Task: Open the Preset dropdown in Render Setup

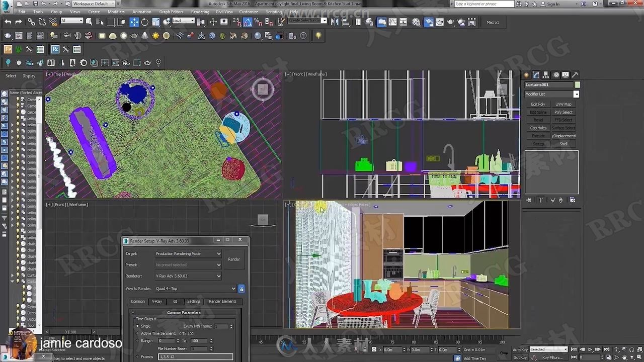Action: click(x=188, y=265)
